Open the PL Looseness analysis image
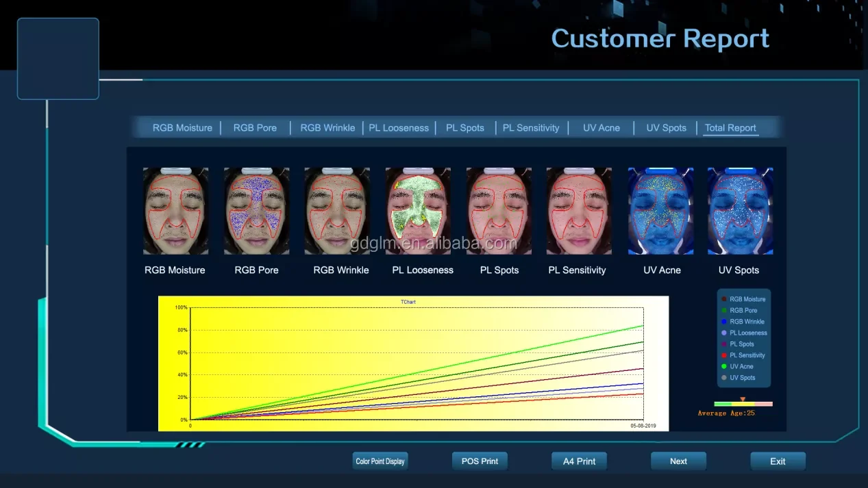The height and width of the screenshot is (488, 868). (x=418, y=210)
